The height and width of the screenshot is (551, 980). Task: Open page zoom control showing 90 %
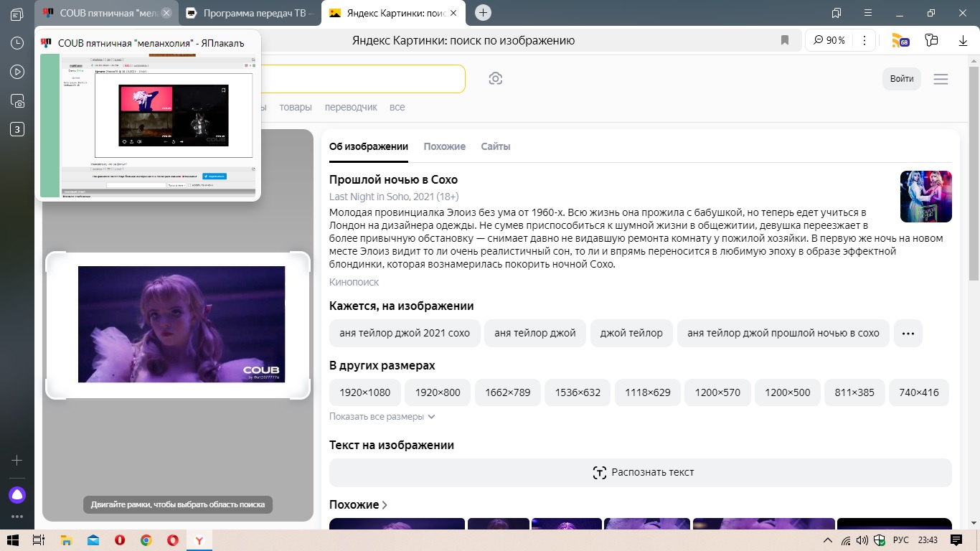point(829,40)
